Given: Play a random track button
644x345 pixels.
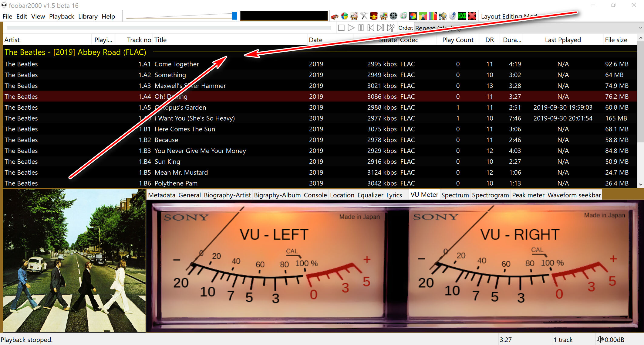Looking at the screenshot, I should tap(391, 28).
